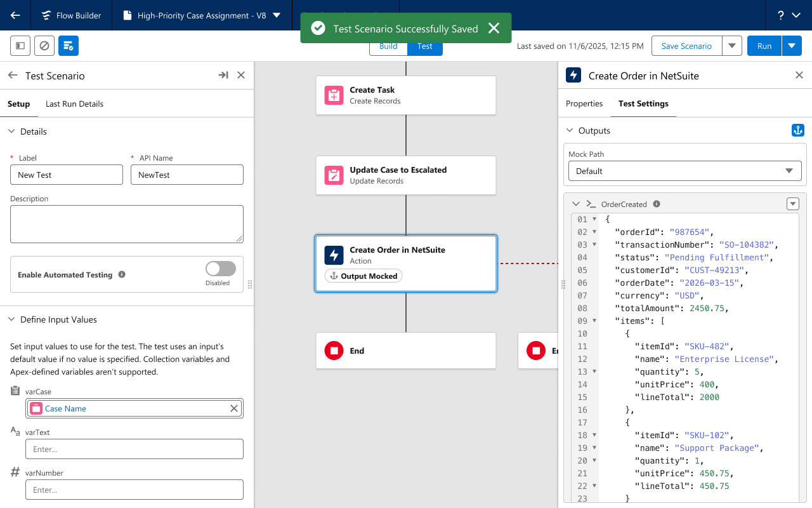Collapse the OrderCreated output chevron
The width and height of the screenshot is (812, 508).
(x=576, y=204)
